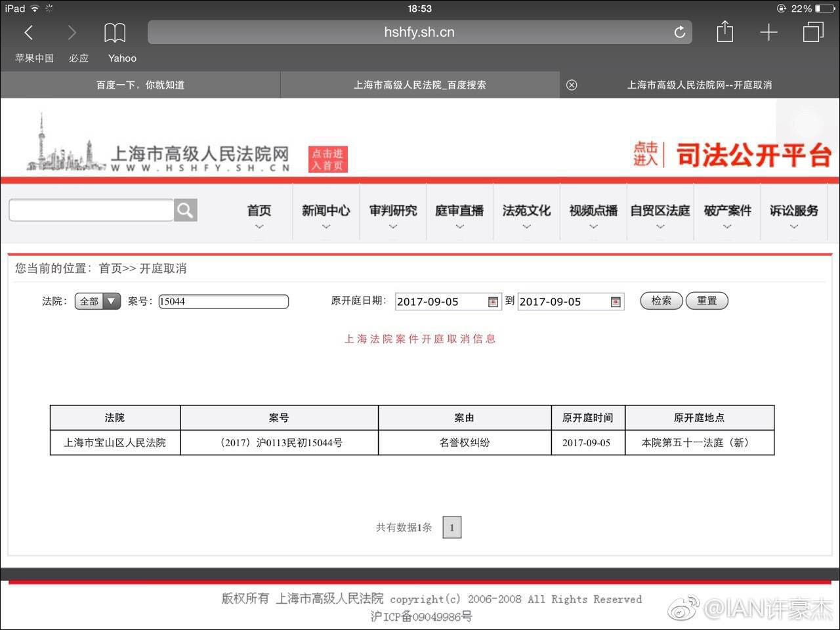This screenshot has width=840, height=630.
Task: Expand the 诉讼服务 submenu chevron
Action: (794, 226)
